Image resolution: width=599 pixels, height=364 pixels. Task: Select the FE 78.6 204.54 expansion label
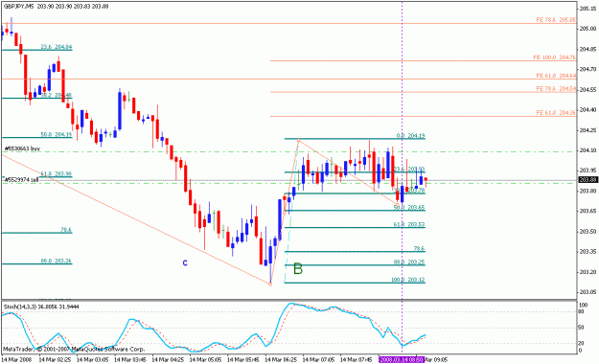556,89
